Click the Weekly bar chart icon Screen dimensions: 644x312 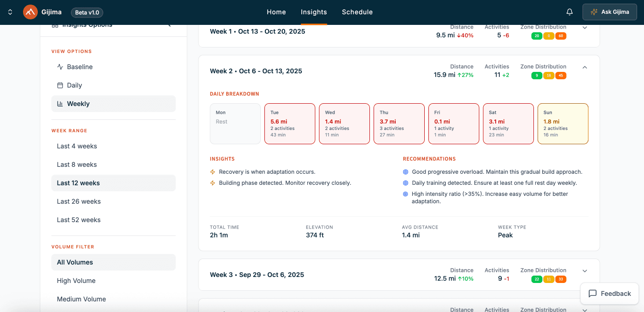point(60,104)
